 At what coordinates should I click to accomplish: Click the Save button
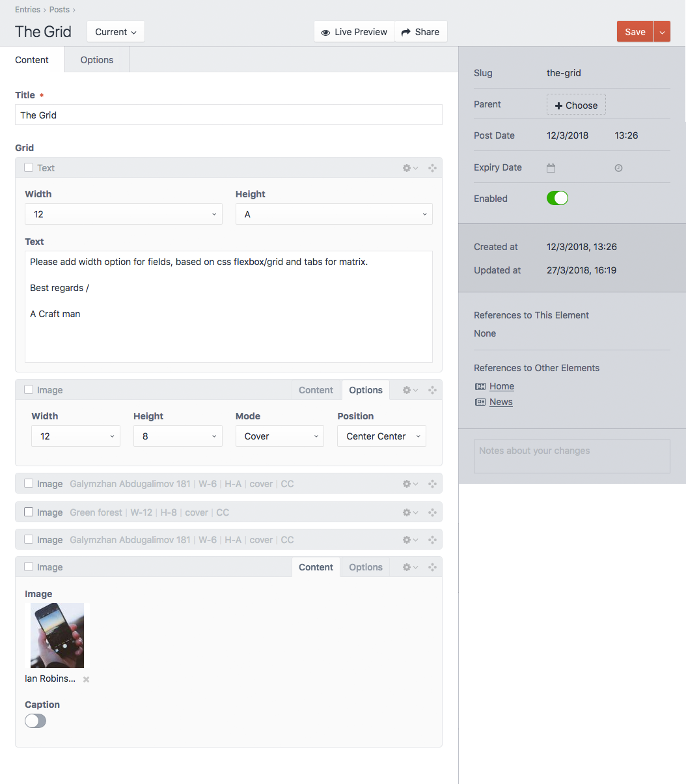[x=635, y=31]
